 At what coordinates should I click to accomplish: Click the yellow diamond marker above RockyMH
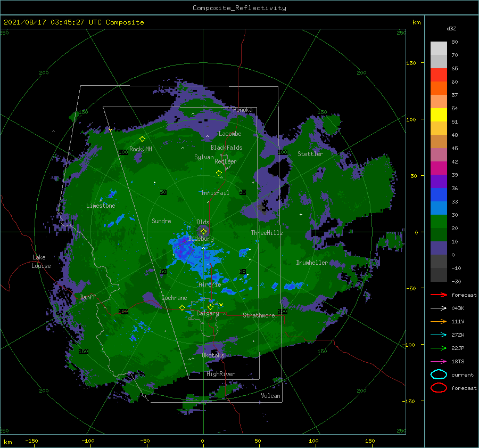142,139
